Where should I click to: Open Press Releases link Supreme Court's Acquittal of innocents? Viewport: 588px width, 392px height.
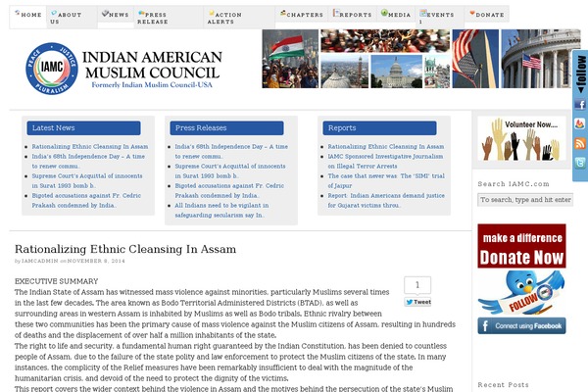[x=230, y=171]
